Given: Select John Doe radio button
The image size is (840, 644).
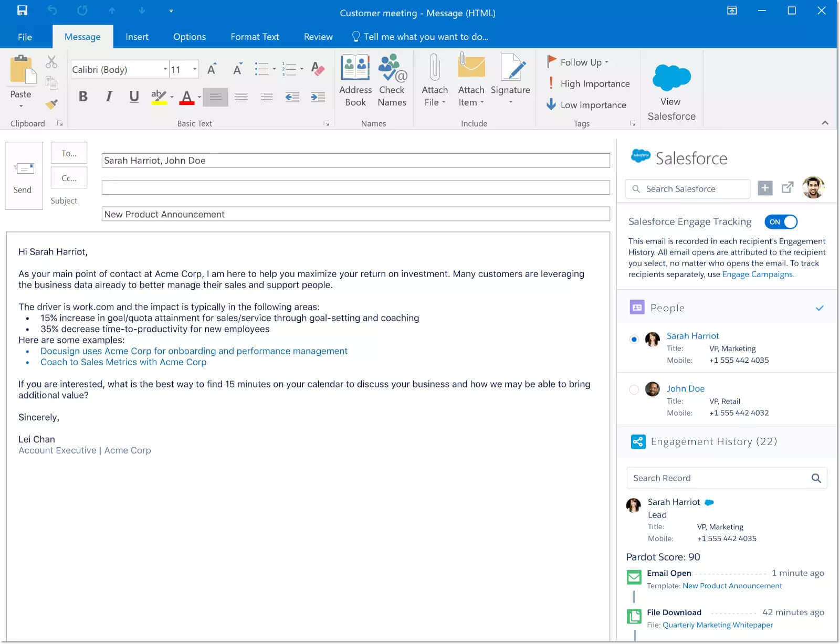Looking at the screenshot, I should pos(634,389).
